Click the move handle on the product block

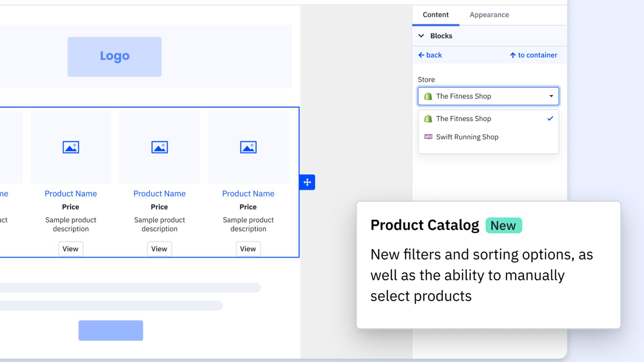pos(307,182)
